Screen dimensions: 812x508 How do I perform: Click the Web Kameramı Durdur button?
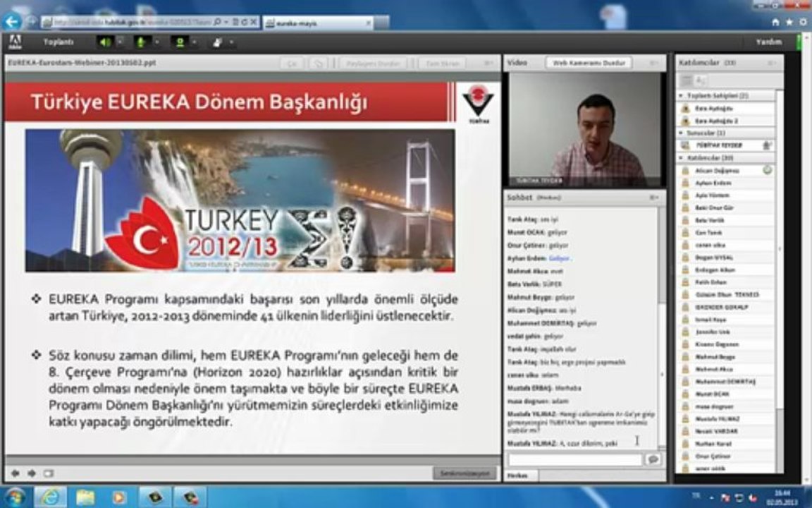589,63
